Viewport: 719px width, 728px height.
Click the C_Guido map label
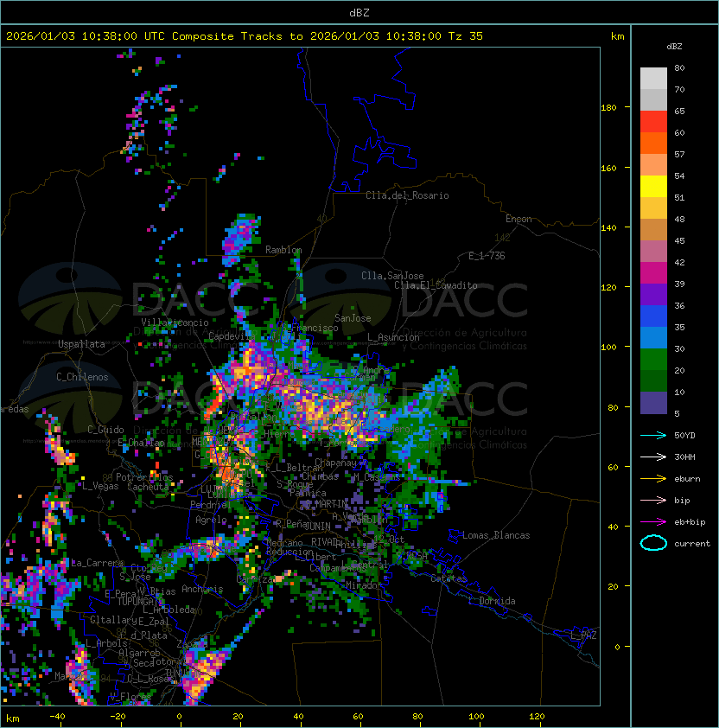[105, 430]
